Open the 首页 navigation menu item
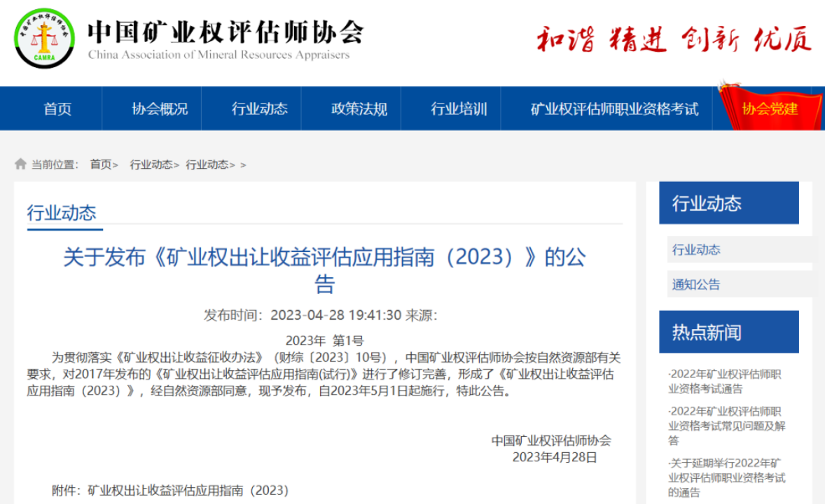Image resolution: width=825 pixels, height=504 pixels. coord(57,109)
